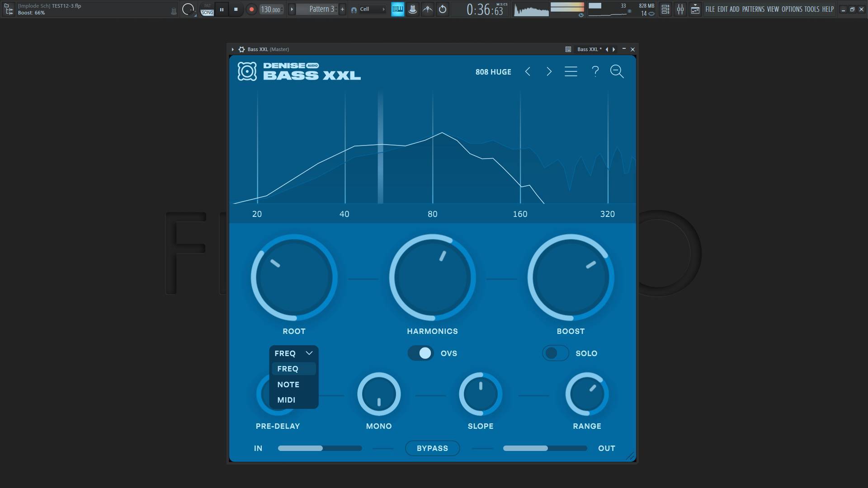Toggle typing keyboard to piano icon
Image resolution: width=868 pixels, height=488 pixels.
(x=398, y=9)
